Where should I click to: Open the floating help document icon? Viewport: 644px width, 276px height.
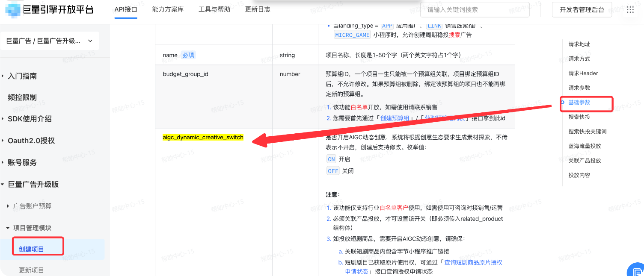tap(636, 271)
